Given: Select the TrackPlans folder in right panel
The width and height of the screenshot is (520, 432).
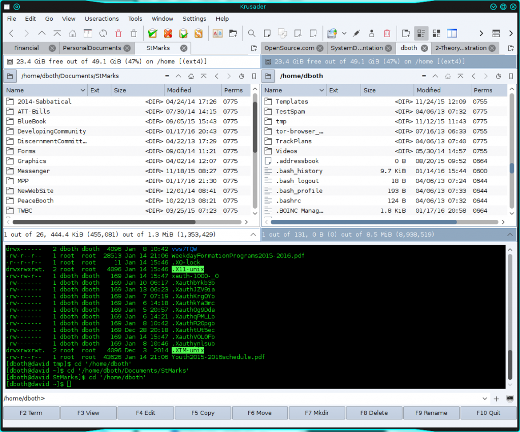Looking at the screenshot, I should click(x=385, y=141).
